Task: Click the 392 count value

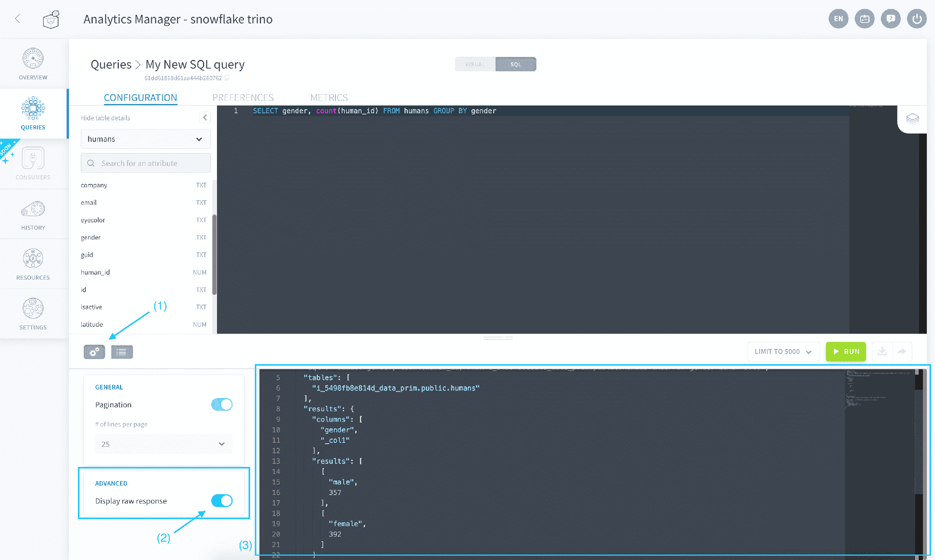Action: pyautogui.click(x=335, y=534)
